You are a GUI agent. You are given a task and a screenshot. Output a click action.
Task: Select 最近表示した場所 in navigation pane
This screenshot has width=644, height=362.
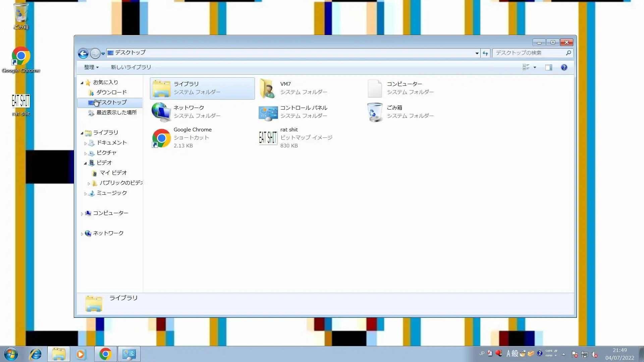point(116,112)
